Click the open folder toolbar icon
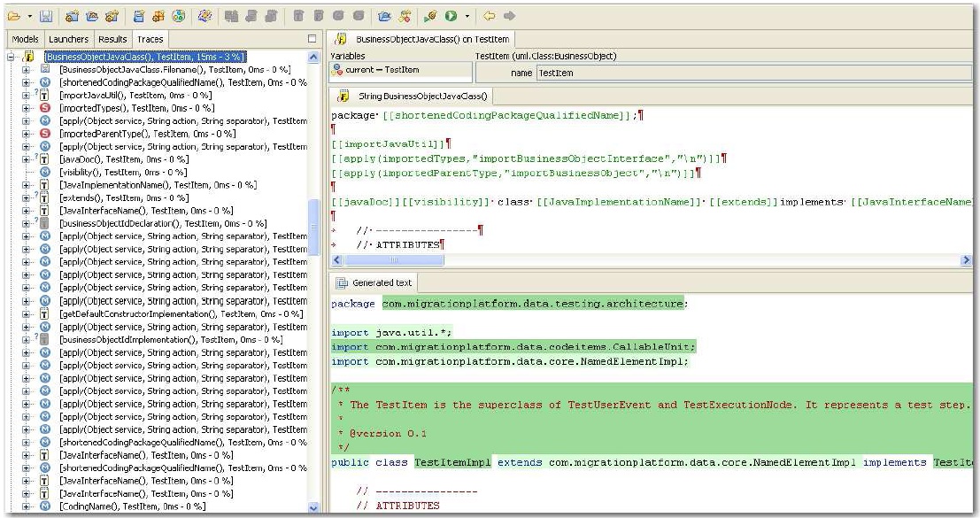980x518 pixels. click(x=15, y=16)
